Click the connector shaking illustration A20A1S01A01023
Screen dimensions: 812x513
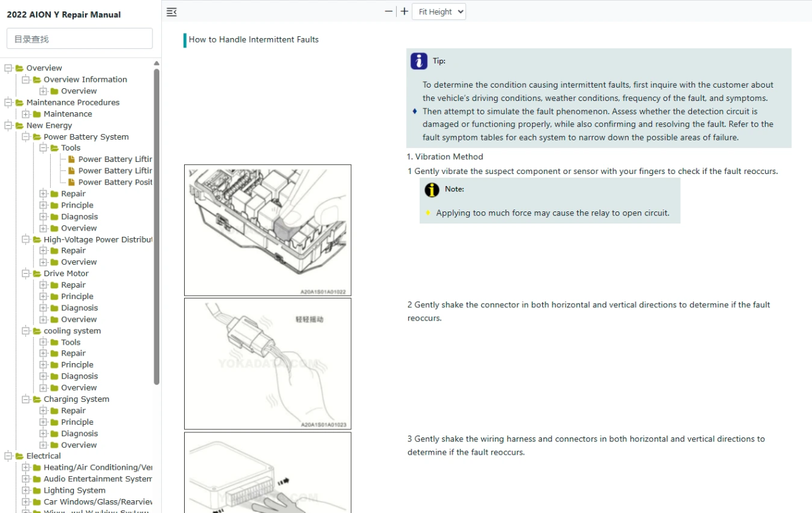point(267,364)
